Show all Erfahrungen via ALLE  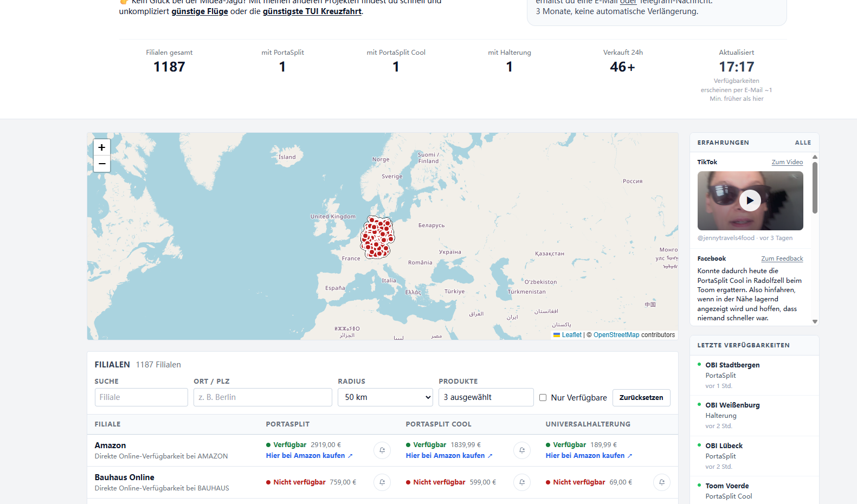pyautogui.click(x=803, y=143)
